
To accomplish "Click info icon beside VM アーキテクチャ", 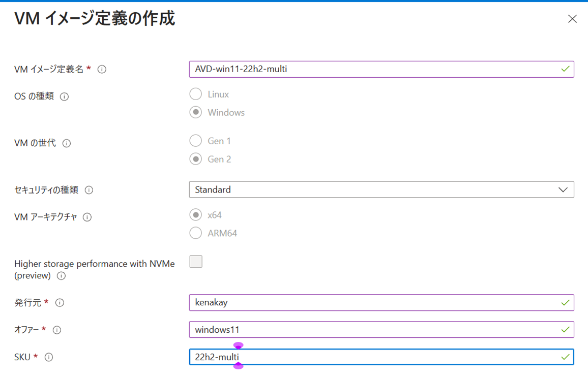I will tap(87, 217).
